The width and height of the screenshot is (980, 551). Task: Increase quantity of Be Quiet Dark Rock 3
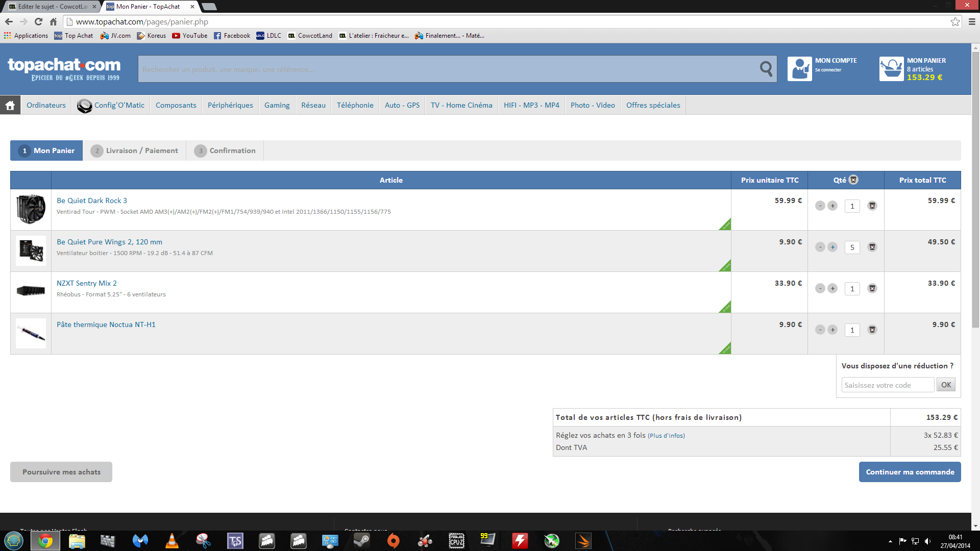[832, 206]
